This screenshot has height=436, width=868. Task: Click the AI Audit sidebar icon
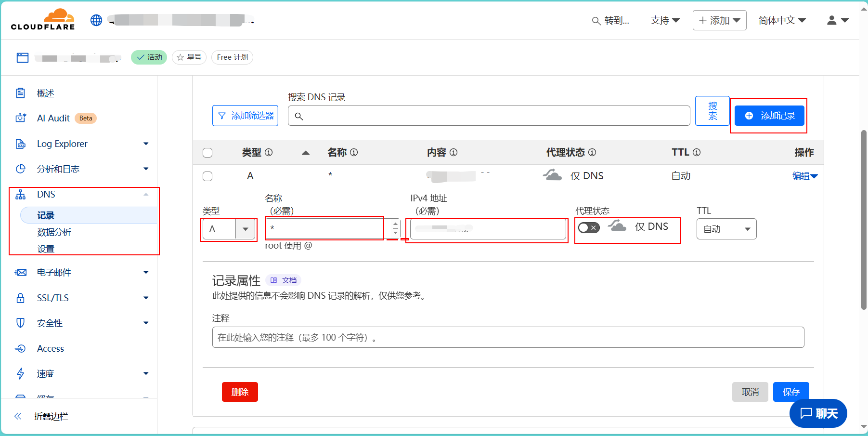[21, 118]
